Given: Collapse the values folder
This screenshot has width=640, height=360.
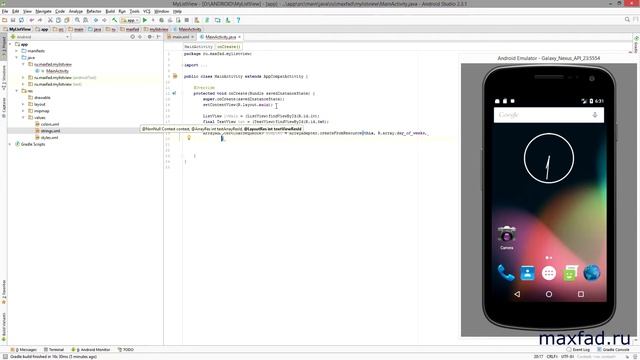Looking at the screenshot, I should (x=23, y=118).
